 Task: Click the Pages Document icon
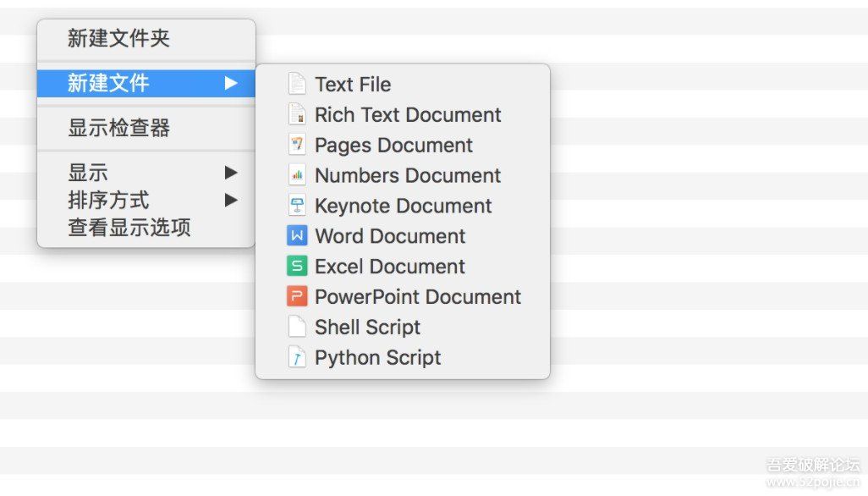point(296,145)
